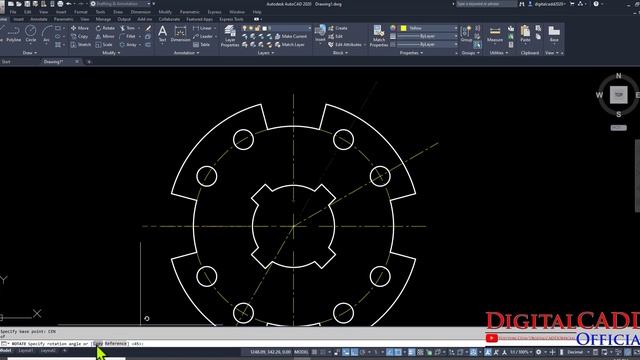
Task: Open Layer Properties
Action: (230, 36)
